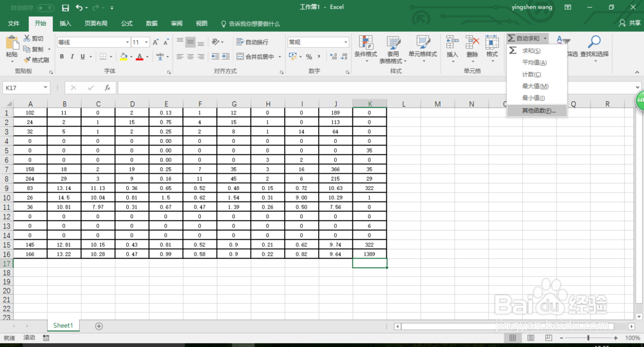This screenshot has height=347, width=644.
Task: Decrease font size with smaller A icon
Action: [x=166, y=42]
